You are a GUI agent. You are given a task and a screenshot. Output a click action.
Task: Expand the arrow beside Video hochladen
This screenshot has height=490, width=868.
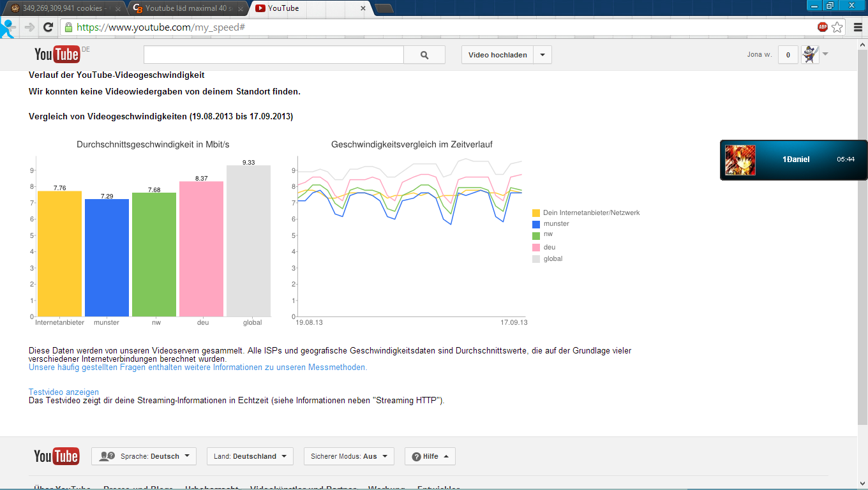pos(542,55)
